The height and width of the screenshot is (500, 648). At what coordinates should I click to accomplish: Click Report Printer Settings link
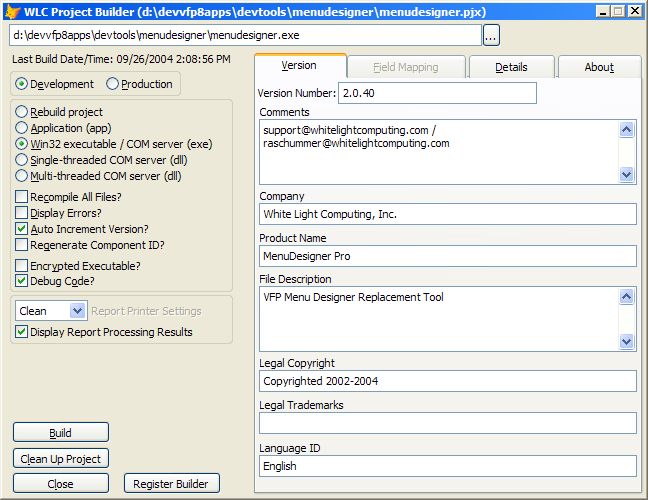tap(146, 311)
